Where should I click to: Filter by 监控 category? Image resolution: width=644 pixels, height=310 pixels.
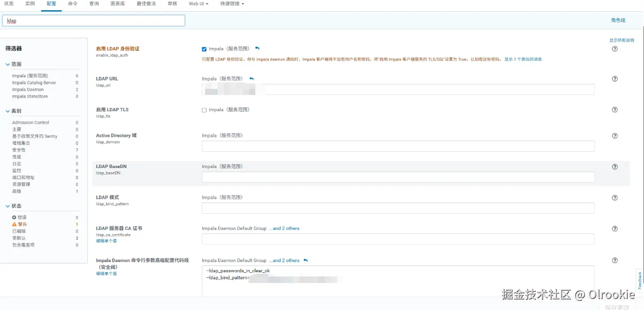click(17, 171)
